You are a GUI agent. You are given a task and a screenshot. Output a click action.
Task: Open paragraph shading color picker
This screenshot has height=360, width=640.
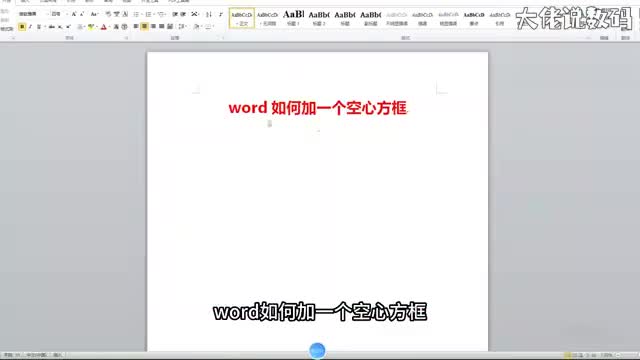(x=197, y=27)
